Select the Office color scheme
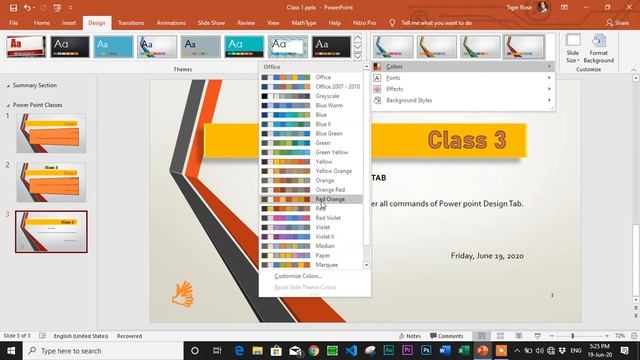 click(311, 77)
